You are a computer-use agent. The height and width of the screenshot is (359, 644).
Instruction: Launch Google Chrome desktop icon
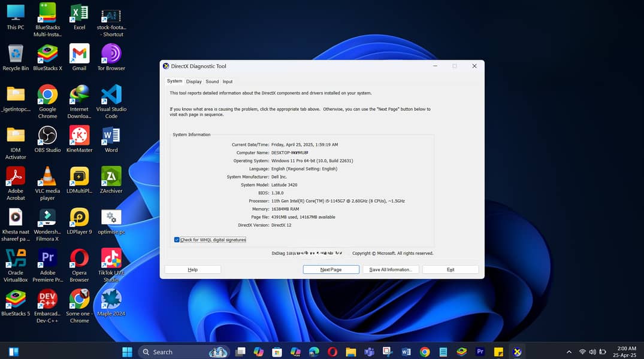47,102
